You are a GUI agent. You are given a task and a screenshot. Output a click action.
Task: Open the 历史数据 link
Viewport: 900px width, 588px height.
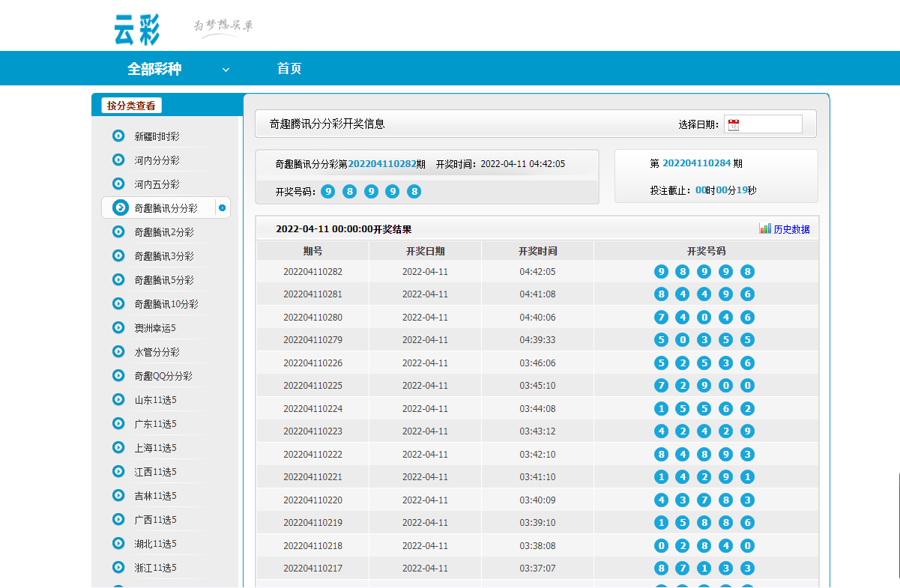791,229
